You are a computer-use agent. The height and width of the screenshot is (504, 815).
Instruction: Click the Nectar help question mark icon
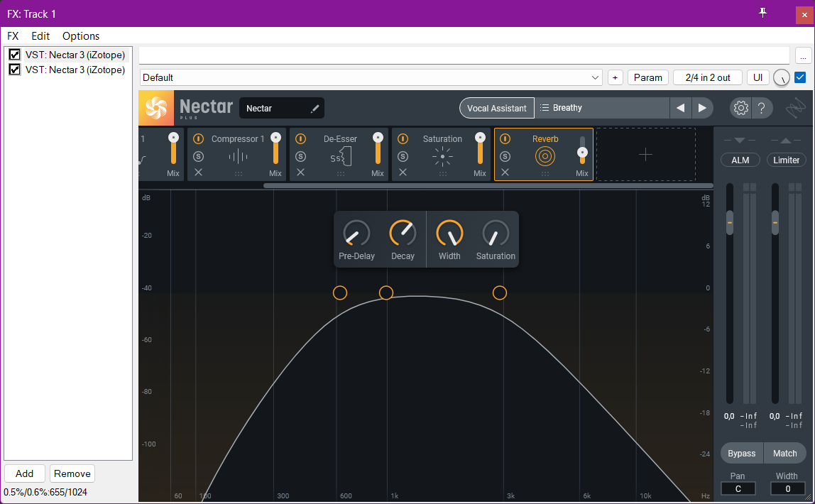(761, 108)
